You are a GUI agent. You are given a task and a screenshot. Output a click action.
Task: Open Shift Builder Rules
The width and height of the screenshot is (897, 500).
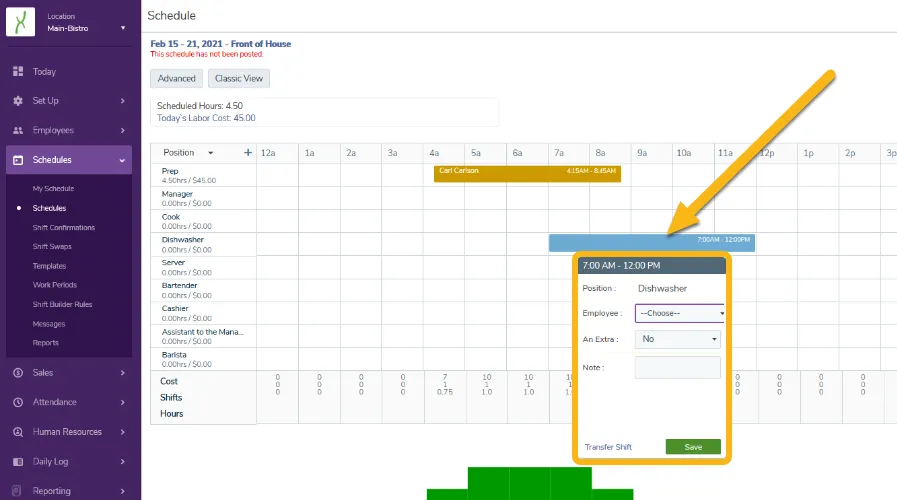(62, 304)
